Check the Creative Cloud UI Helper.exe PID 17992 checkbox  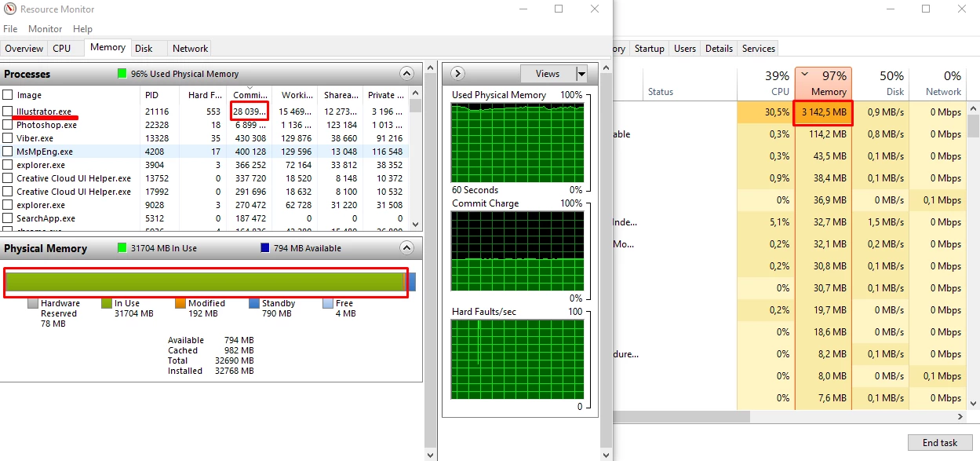click(8, 192)
